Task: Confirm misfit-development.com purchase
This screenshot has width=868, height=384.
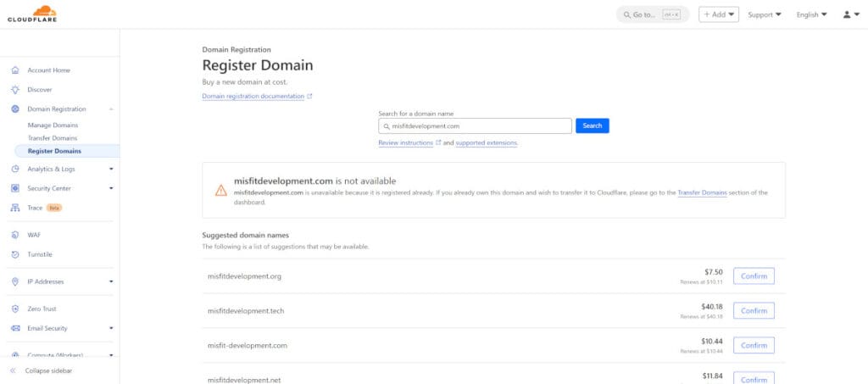Action: [754, 345]
